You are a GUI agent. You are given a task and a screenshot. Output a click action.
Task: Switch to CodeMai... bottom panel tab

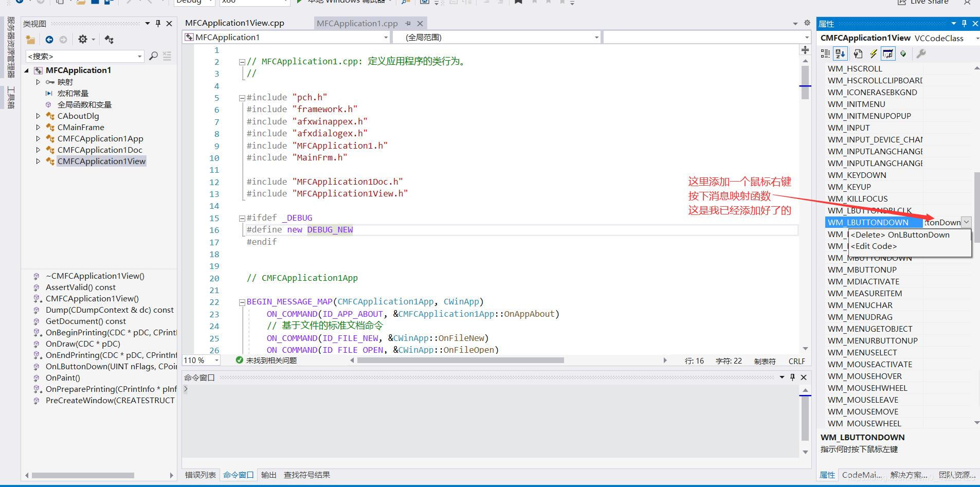[x=862, y=475]
